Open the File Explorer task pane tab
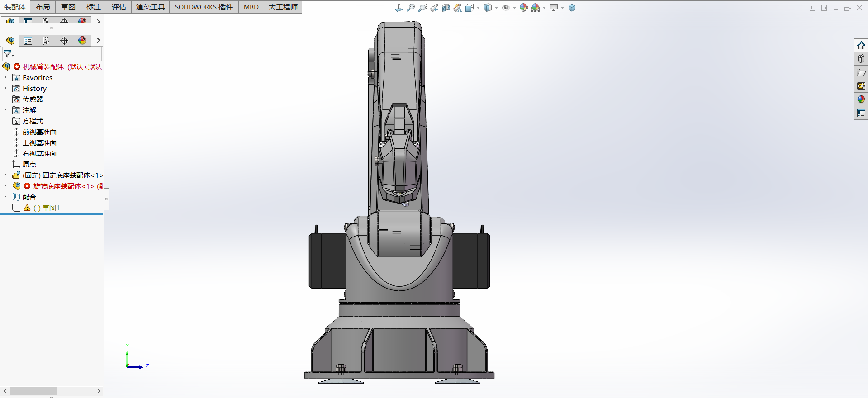868x398 pixels. [861, 73]
